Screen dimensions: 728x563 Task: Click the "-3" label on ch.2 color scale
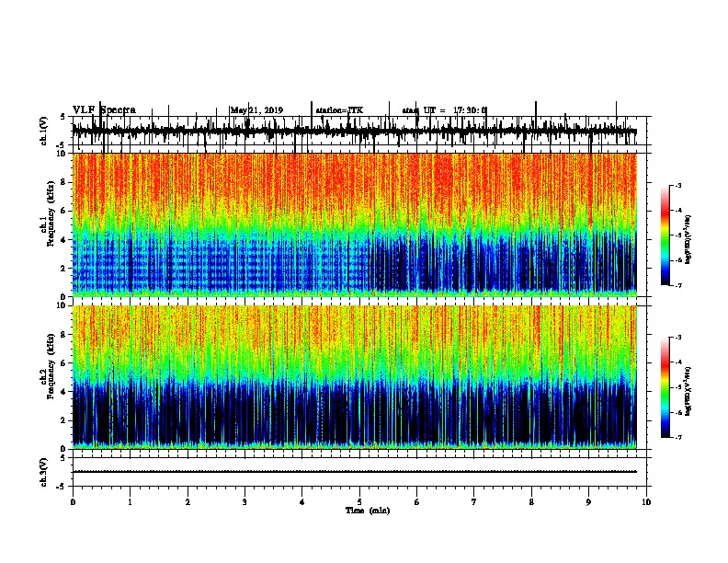click(x=678, y=338)
